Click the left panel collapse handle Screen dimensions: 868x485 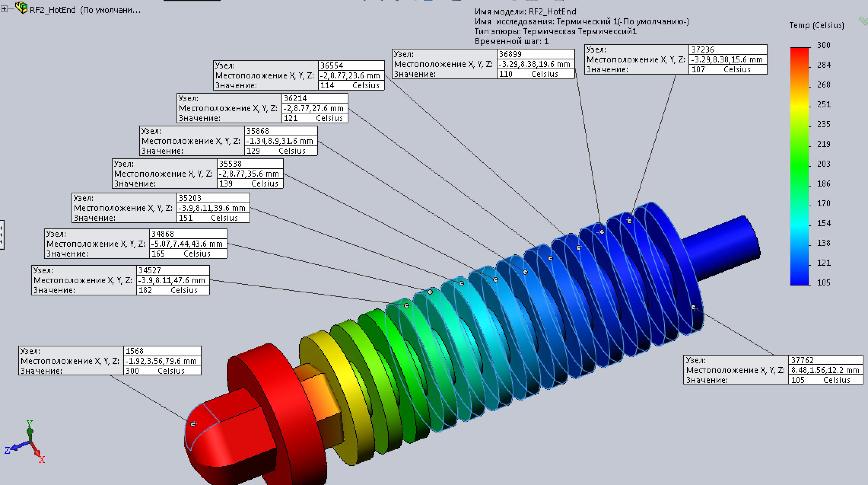tap(2, 235)
